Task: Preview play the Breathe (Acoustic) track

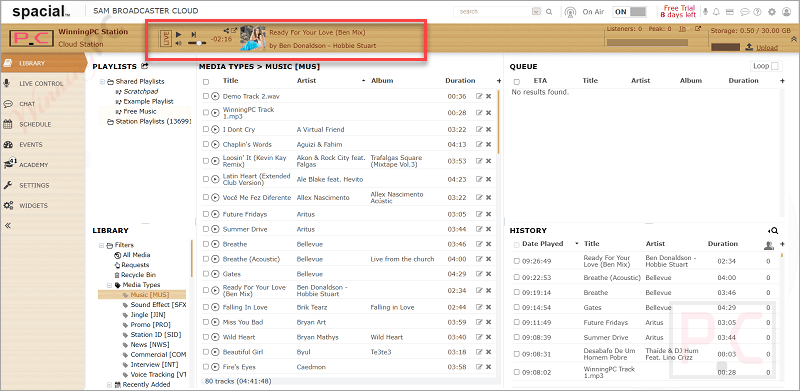Action: [x=215, y=259]
